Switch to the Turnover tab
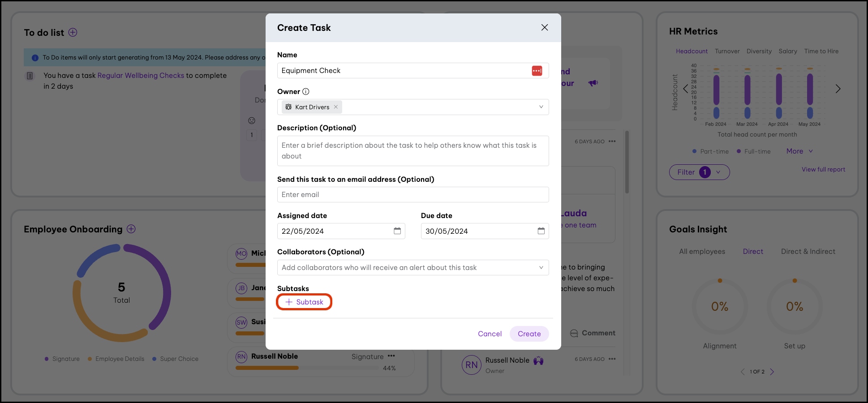The height and width of the screenshot is (403, 868). (x=727, y=51)
